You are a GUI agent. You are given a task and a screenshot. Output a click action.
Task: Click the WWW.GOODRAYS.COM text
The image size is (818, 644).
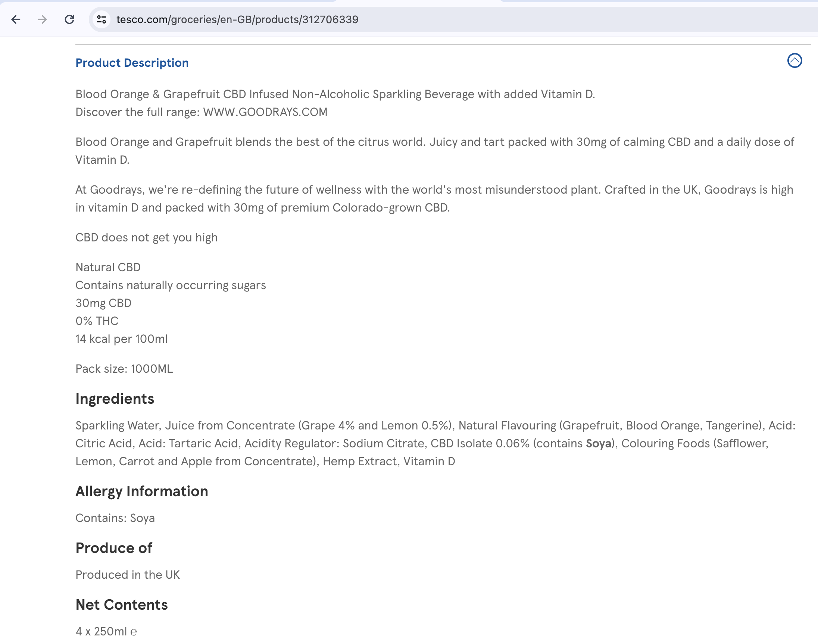pyautogui.click(x=265, y=112)
